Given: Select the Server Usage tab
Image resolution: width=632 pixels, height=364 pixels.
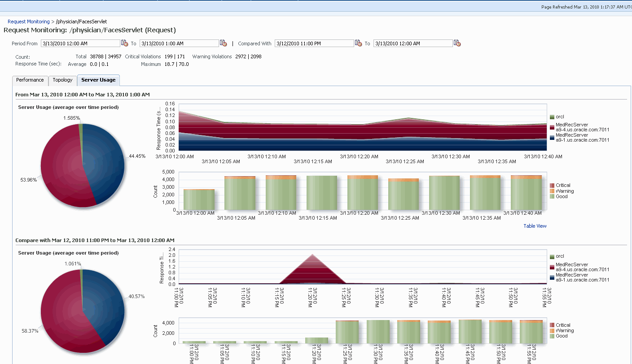Looking at the screenshot, I should pyautogui.click(x=98, y=80).
